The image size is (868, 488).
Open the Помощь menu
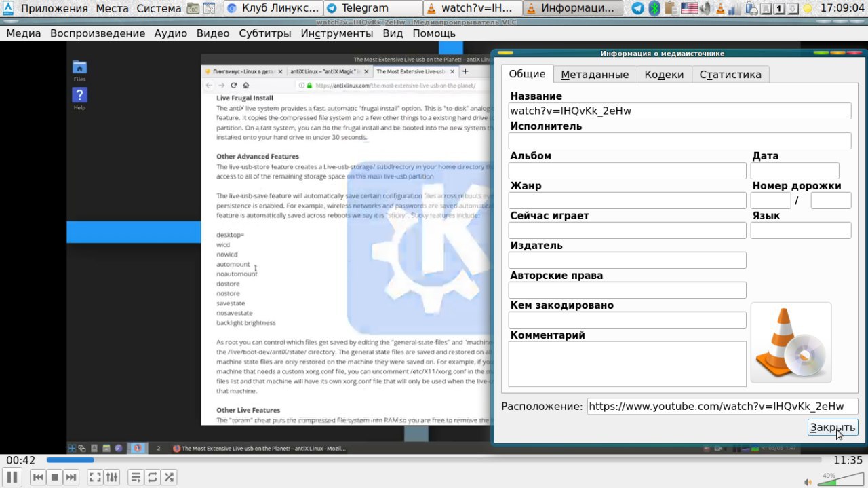tap(434, 33)
